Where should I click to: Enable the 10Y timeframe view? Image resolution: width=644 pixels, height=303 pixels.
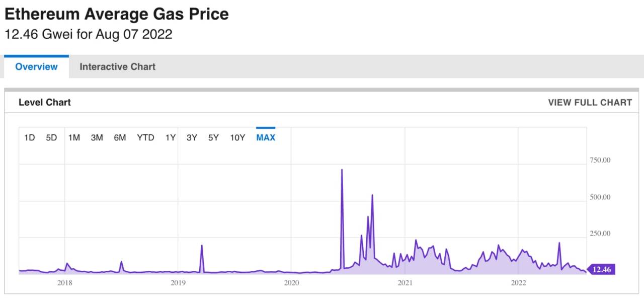coord(236,137)
